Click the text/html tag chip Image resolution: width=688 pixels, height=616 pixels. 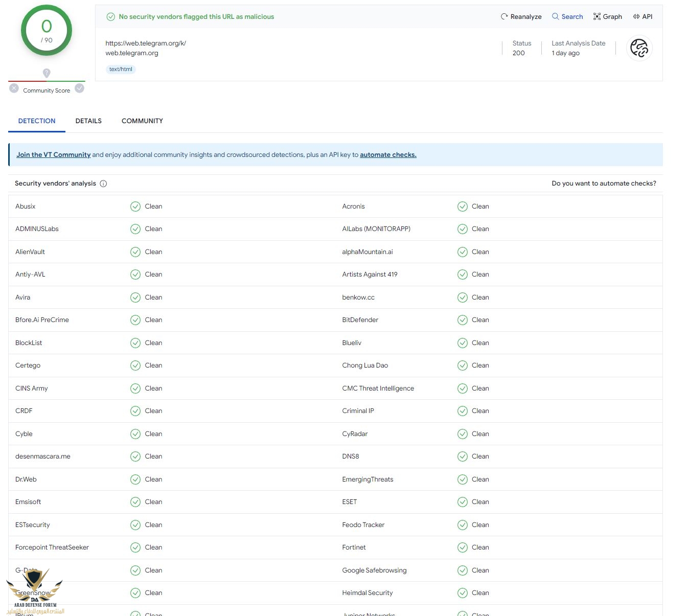121,70
